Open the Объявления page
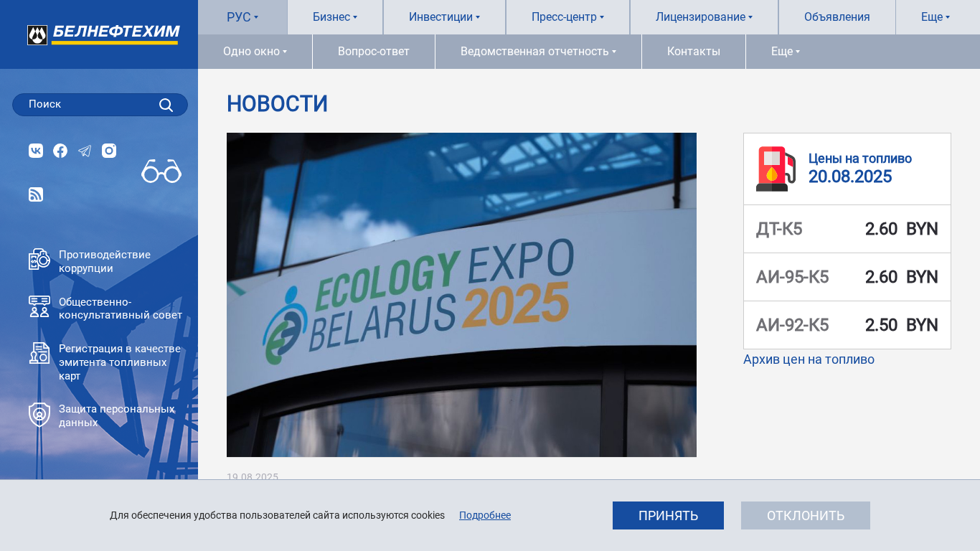This screenshot has height=551, width=980. [837, 17]
